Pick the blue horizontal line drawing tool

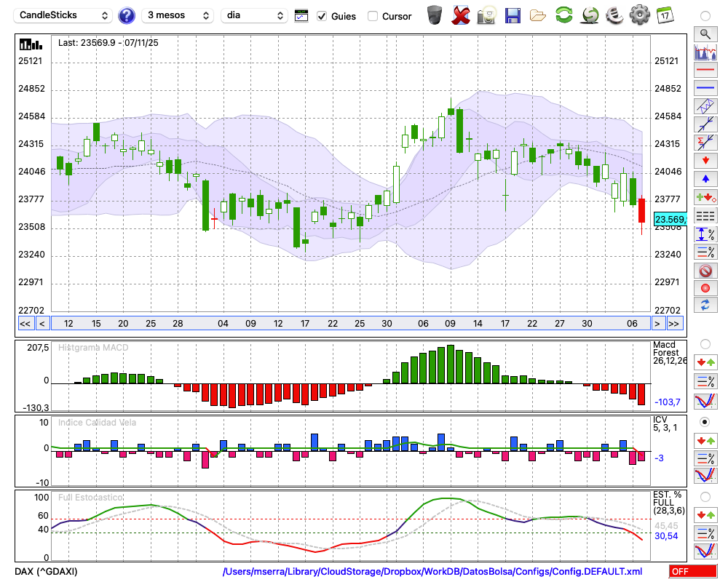(705, 88)
